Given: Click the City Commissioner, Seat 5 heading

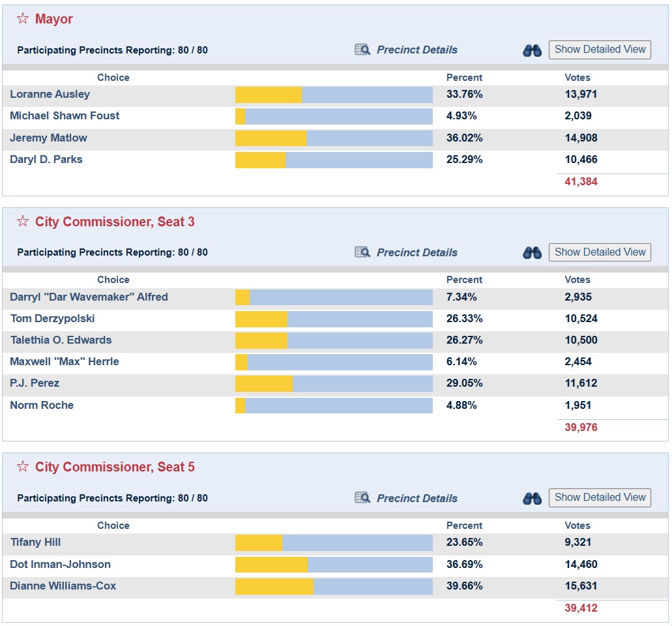Looking at the screenshot, I should click(115, 467).
